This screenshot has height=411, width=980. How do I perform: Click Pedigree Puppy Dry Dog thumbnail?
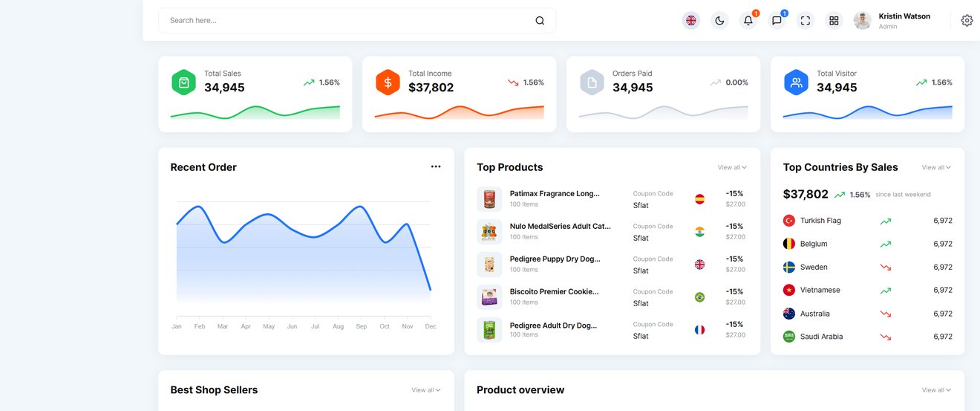point(489,265)
